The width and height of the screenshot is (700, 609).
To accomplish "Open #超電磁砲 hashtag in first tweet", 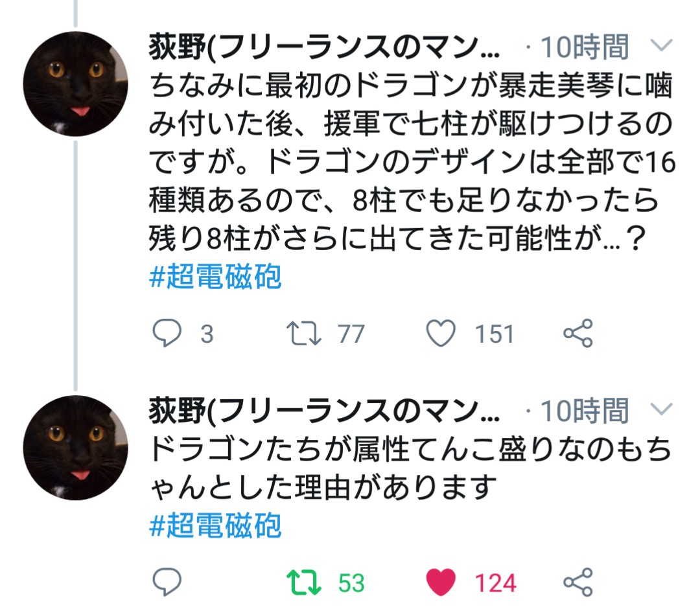I will point(216,277).
